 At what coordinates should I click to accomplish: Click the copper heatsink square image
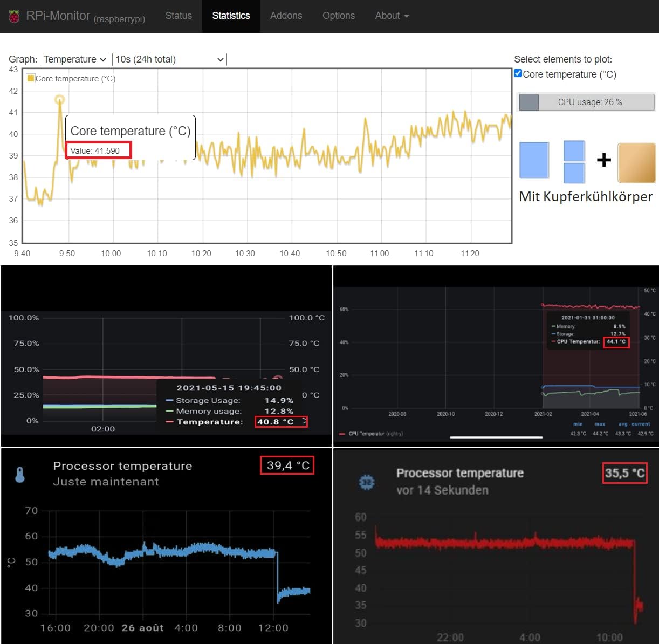(x=636, y=163)
